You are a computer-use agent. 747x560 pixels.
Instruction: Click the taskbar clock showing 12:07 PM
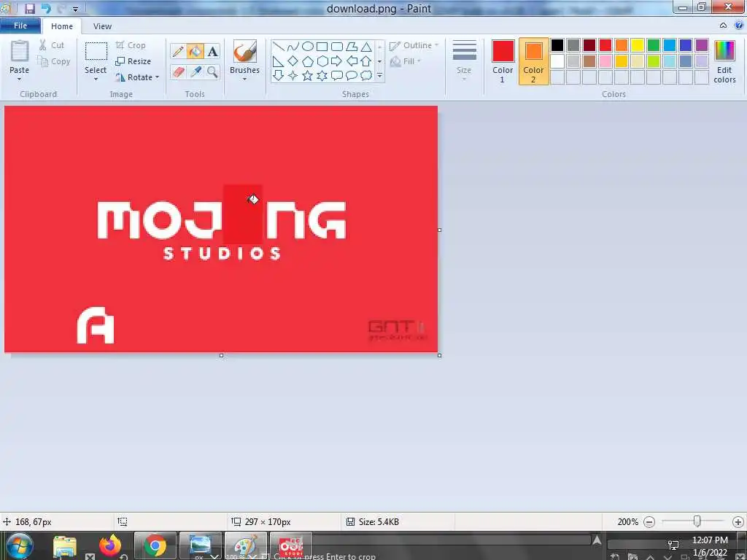[x=710, y=540]
